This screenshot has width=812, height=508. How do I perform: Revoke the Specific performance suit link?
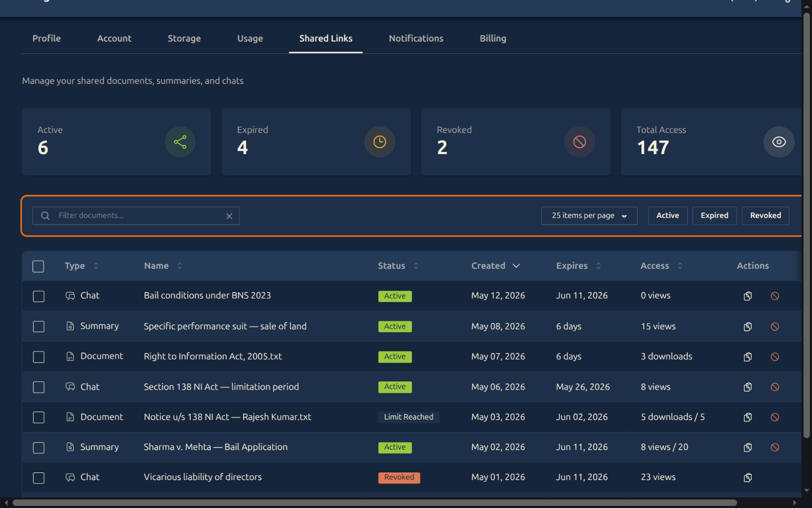(x=774, y=326)
